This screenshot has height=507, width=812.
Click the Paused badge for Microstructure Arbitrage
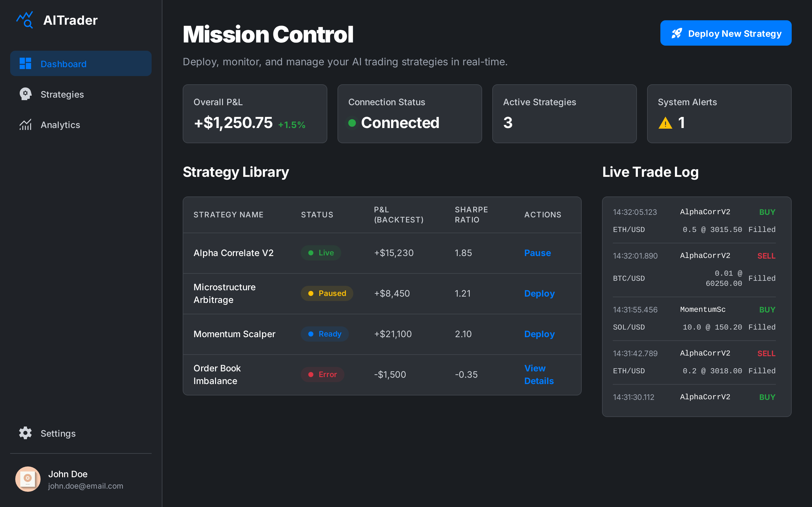coord(326,293)
